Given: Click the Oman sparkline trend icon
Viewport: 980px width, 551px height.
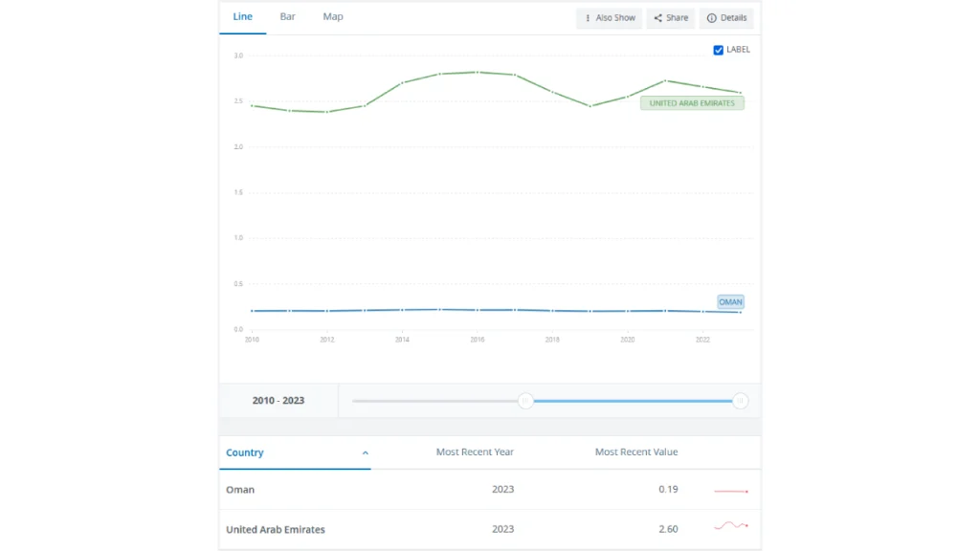Looking at the screenshot, I should coord(731,491).
